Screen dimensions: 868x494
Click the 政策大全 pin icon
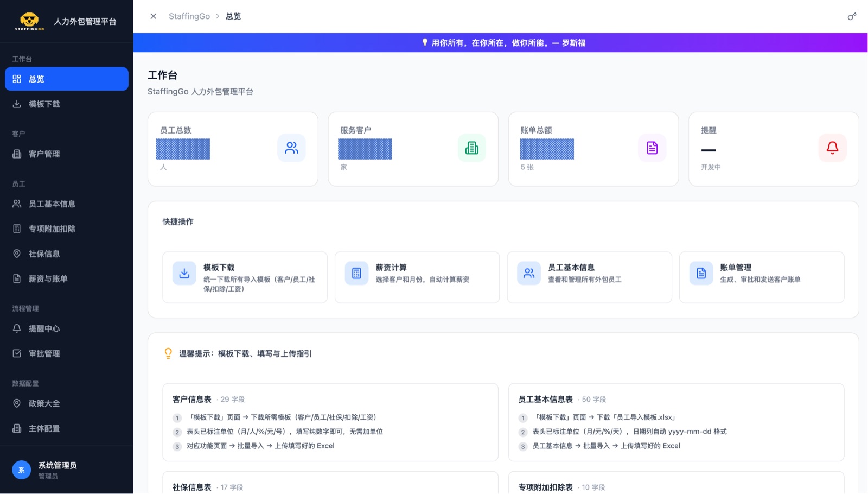pyautogui.click(x=17, y=403)
